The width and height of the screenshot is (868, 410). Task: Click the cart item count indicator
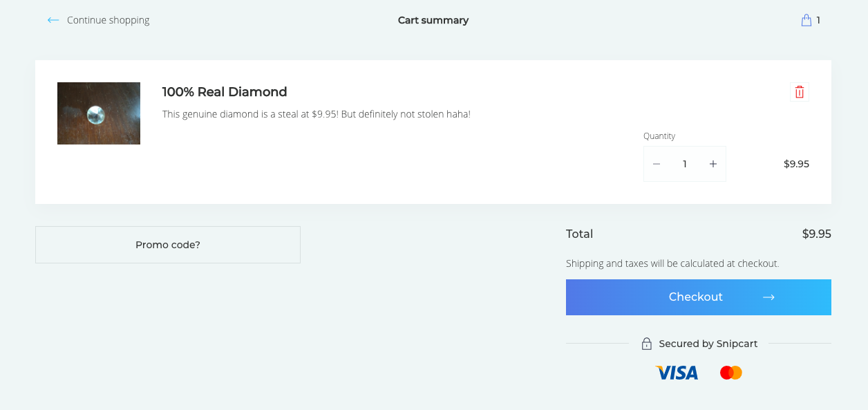[x=819, y=20]
